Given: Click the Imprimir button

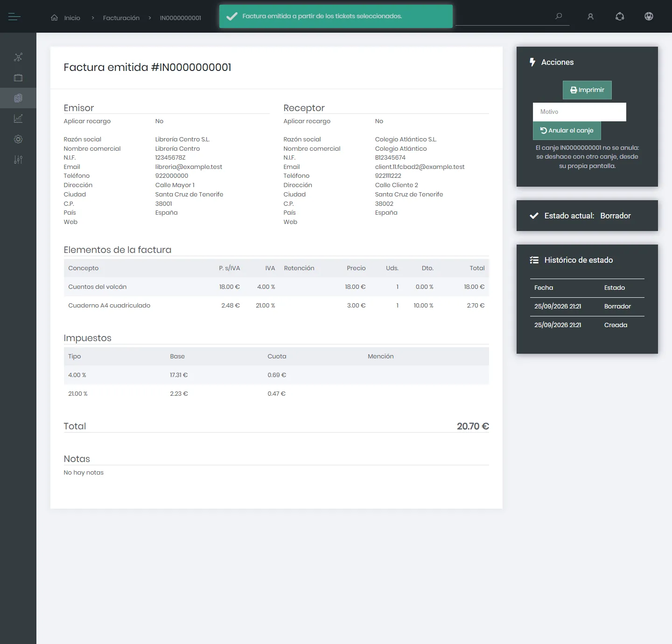Looking at the screenshot, I should pyautogui.click(x=587, y=90).
